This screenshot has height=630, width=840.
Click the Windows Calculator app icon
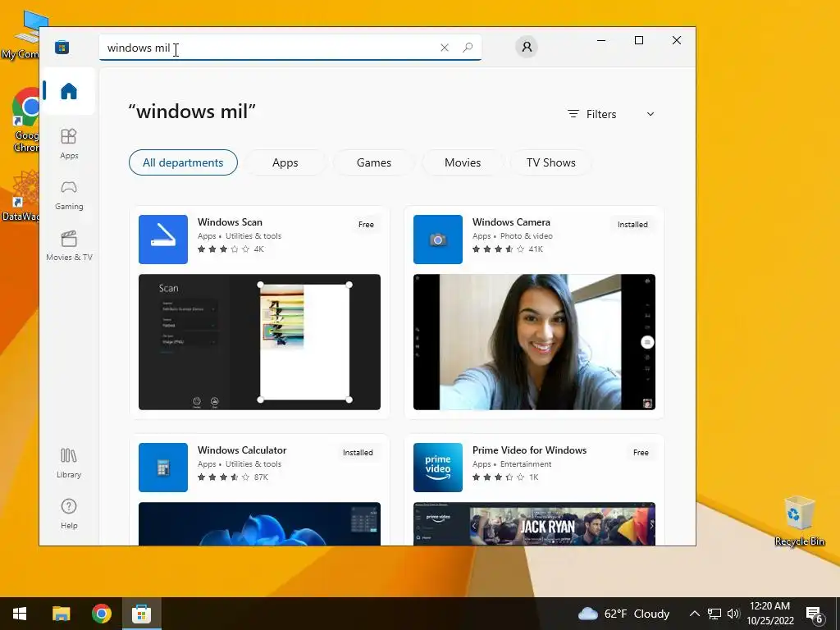[163, 468]
